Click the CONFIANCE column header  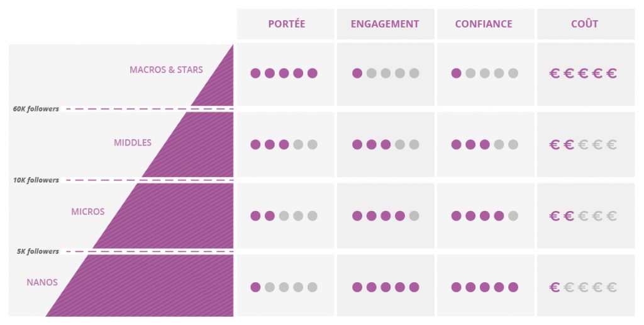484,24
